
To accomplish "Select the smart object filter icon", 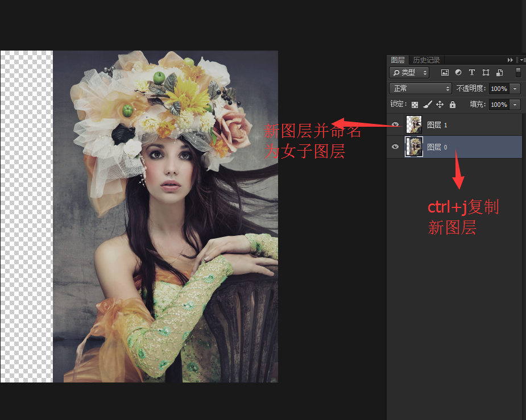I will tap(500, 72).
